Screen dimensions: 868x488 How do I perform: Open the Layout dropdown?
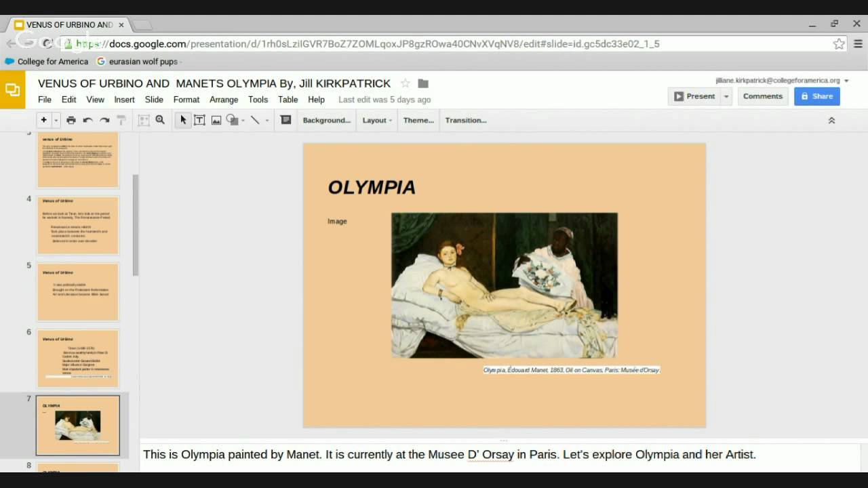377,120
